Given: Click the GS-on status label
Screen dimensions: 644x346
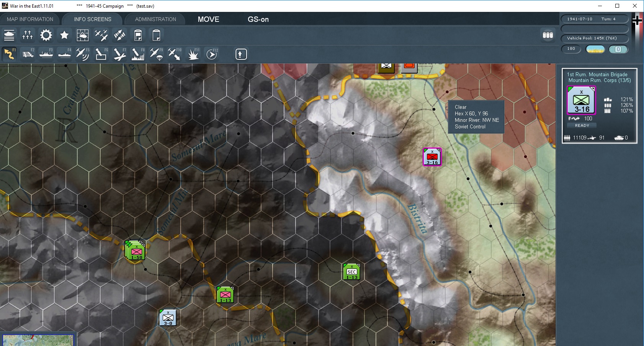Looking at the screenshot, I should click(258, 19).
